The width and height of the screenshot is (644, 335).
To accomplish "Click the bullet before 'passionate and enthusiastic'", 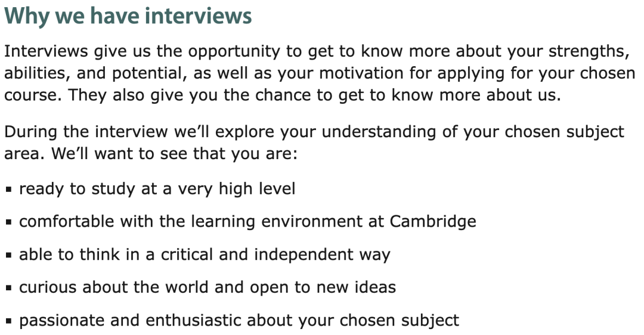I will [9, 321].
